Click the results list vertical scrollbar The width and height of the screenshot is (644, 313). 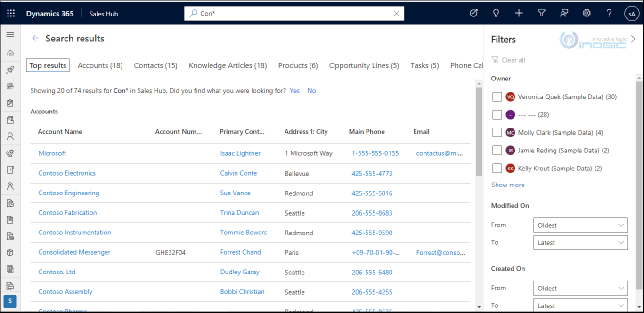(479, 132)
